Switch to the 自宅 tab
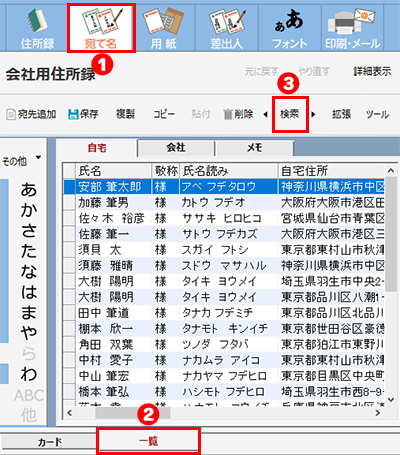400x455 pixels. coord(97,148)
